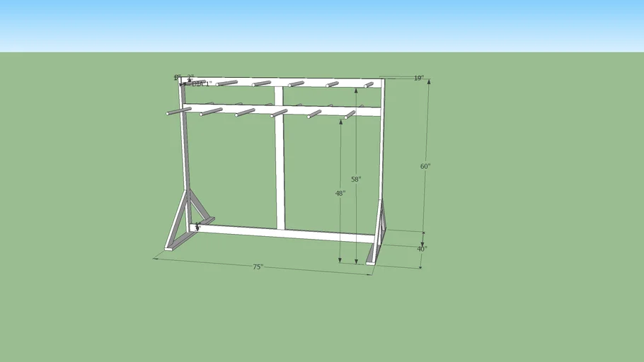Click the 75" width dimension label

point(258,267)
